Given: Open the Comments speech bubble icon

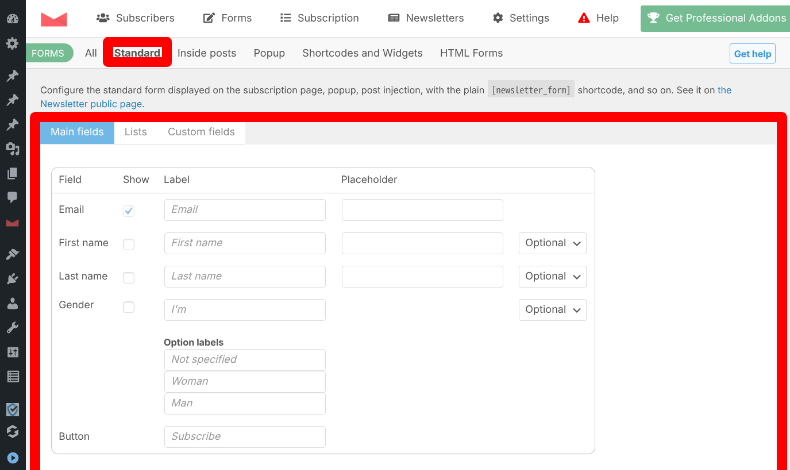Looking at the screenshot, I should click(13, 197).
